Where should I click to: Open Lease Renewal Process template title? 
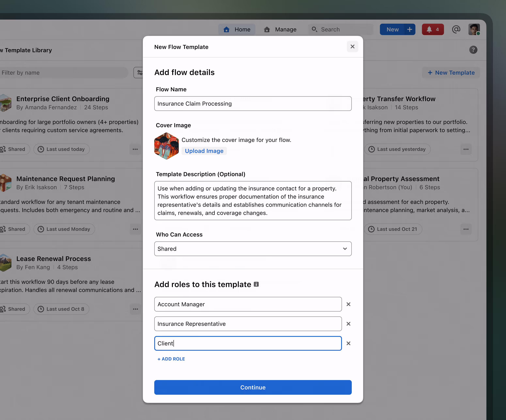coord(54,259)
